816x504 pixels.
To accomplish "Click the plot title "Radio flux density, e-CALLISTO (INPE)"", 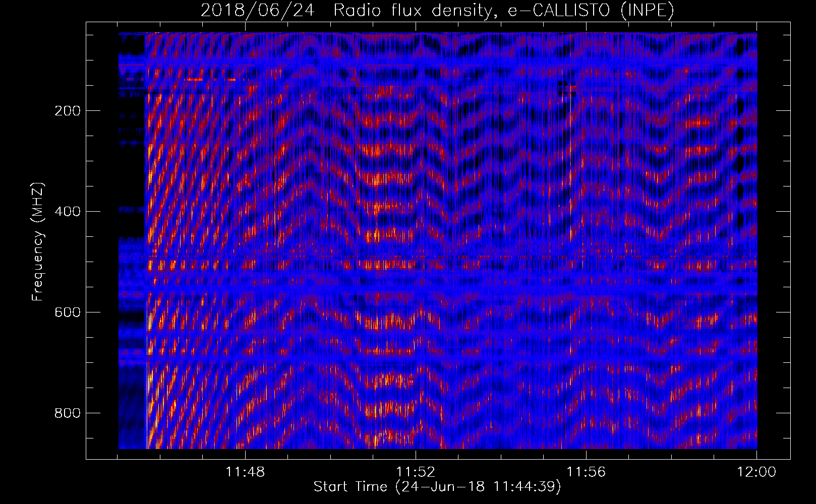I will pos(503,10).
